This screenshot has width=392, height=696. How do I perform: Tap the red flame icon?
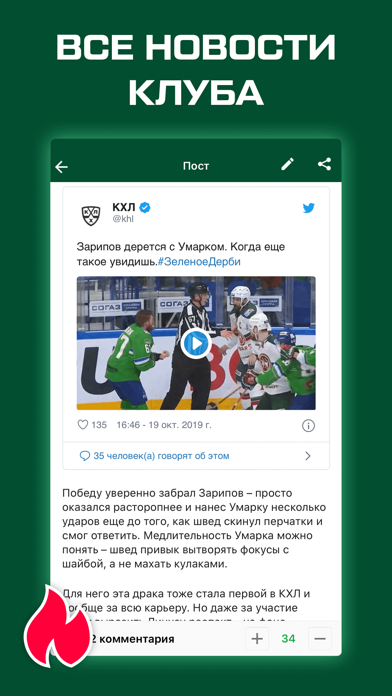point(57,626)
